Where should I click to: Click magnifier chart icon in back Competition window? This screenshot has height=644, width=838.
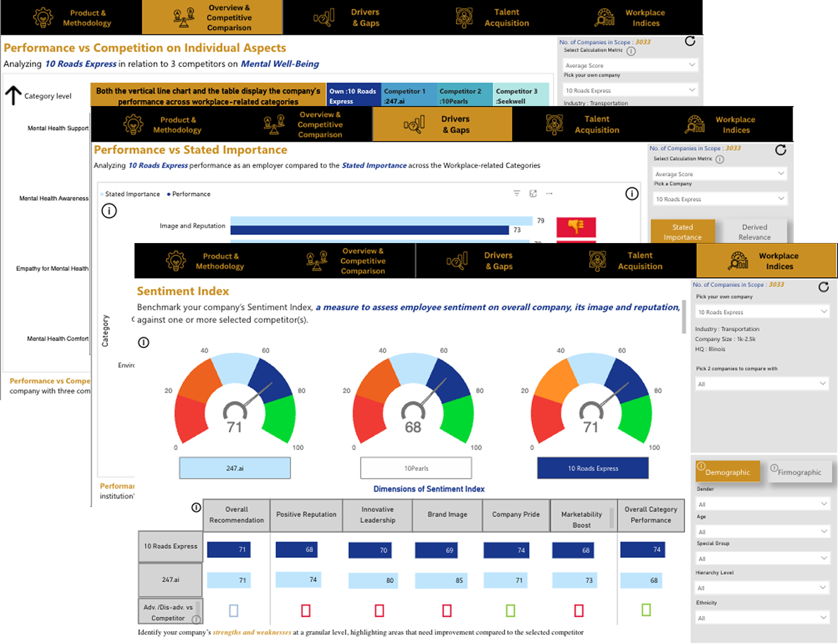pyautogui.click(x=324, y=18)
